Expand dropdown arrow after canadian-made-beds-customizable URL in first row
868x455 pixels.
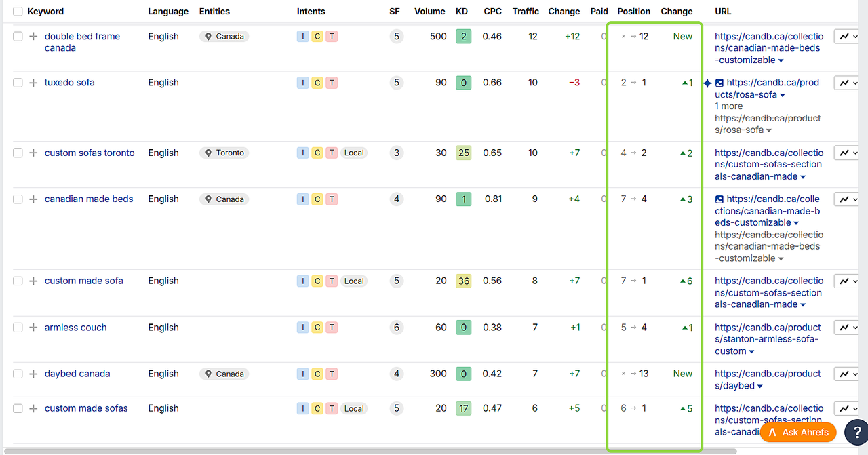click(x=781, y=61)
